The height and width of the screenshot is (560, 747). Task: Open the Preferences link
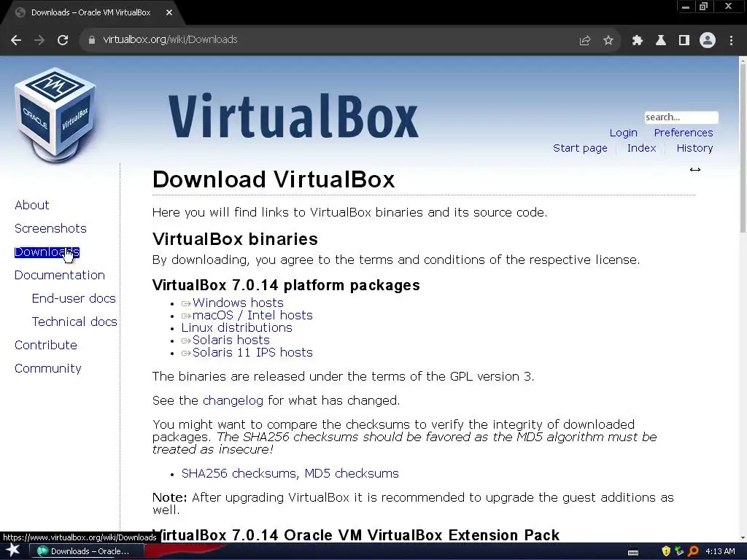click(683, 133)
